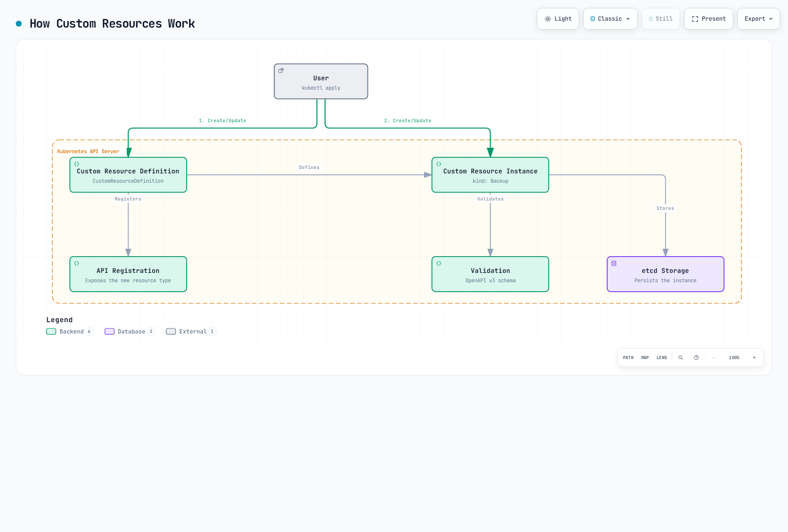This screenshot has height=532, width=788.
Task: Select the etcd Storage node
Action: tap(665, 274)
